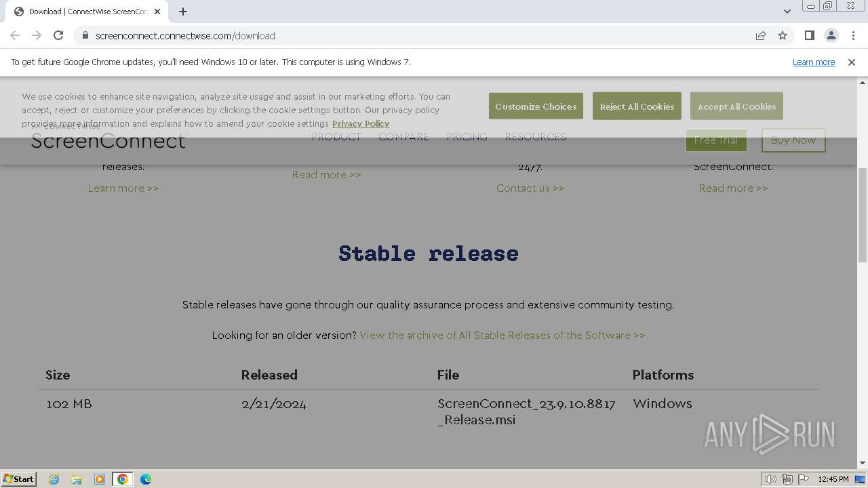Click Customize Choices cookie button
The image size is (868, 488).
click(536, 106)
